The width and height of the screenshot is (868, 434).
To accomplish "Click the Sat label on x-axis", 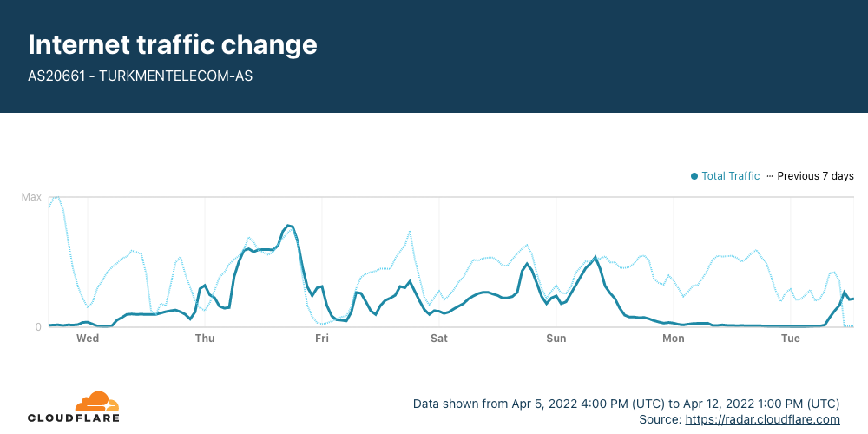I will click(439, 339).
